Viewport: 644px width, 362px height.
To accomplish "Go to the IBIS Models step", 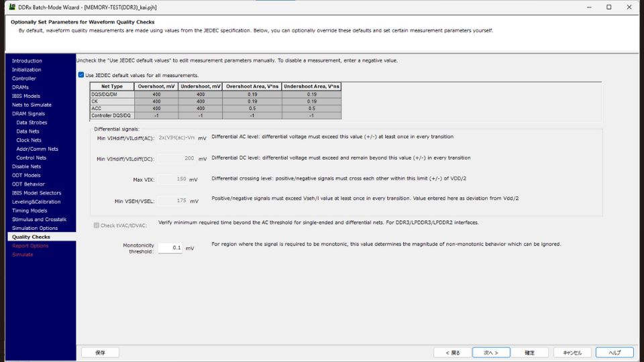I will point(26,96).
